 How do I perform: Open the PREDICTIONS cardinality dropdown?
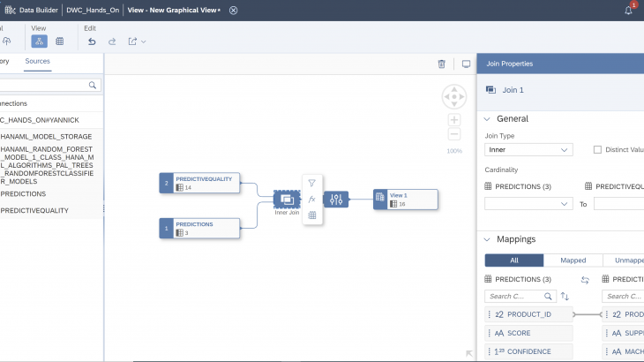pyautogui.click(x=528, y=204)
